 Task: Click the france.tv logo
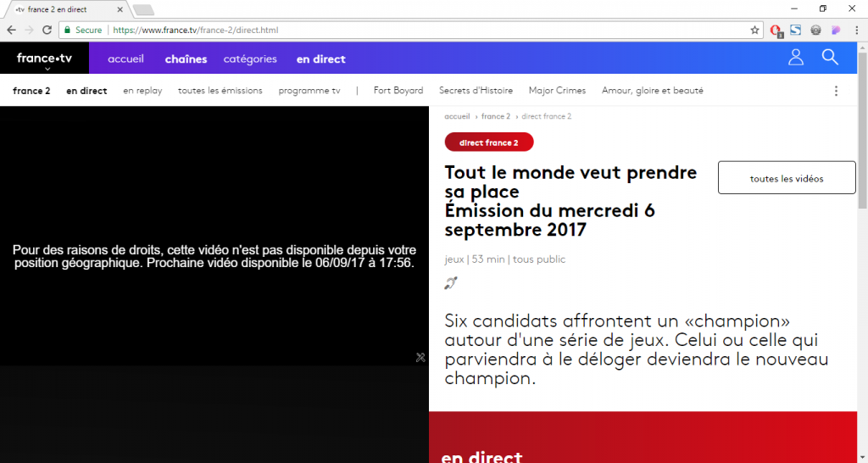pyautogui.click(x=44, y=58)
